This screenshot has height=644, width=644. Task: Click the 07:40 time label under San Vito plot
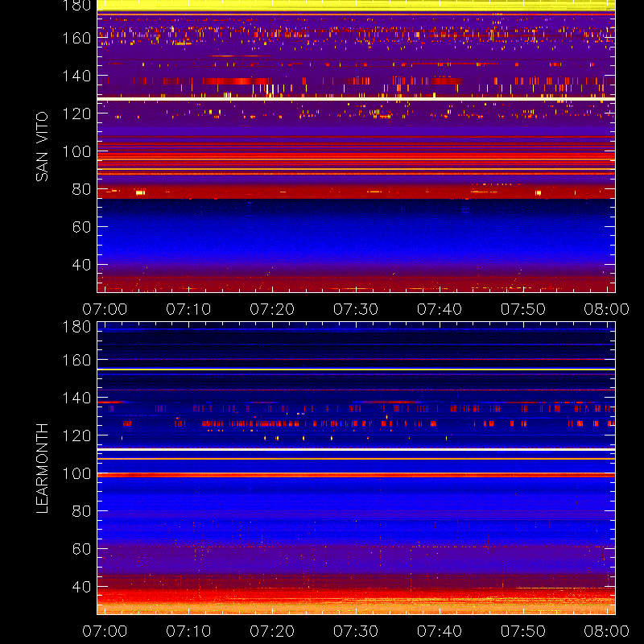(440, 309)
